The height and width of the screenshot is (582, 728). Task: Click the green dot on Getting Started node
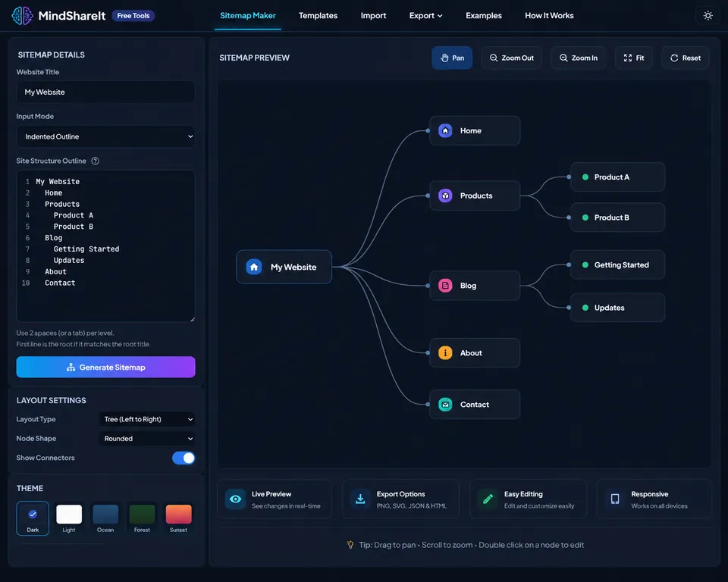tap(585, 265)
